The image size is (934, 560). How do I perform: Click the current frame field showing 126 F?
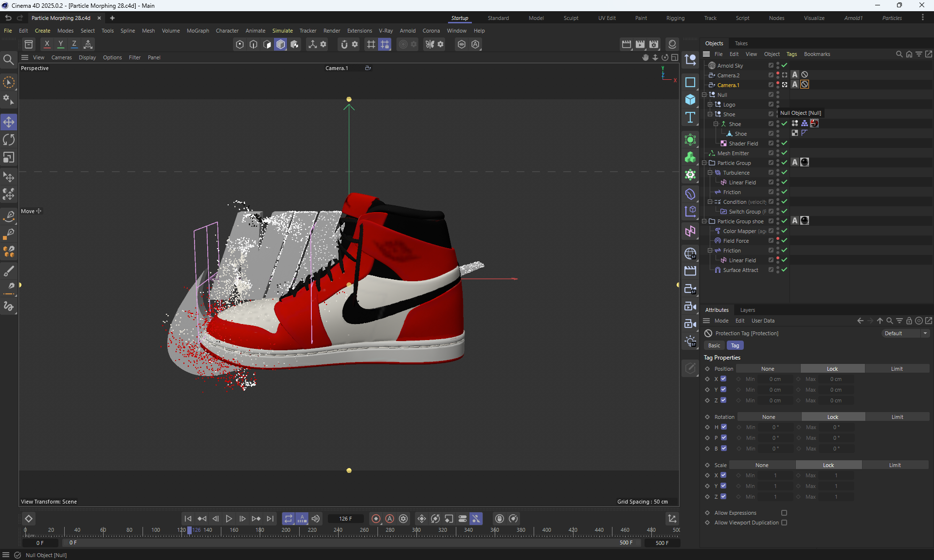345,519
